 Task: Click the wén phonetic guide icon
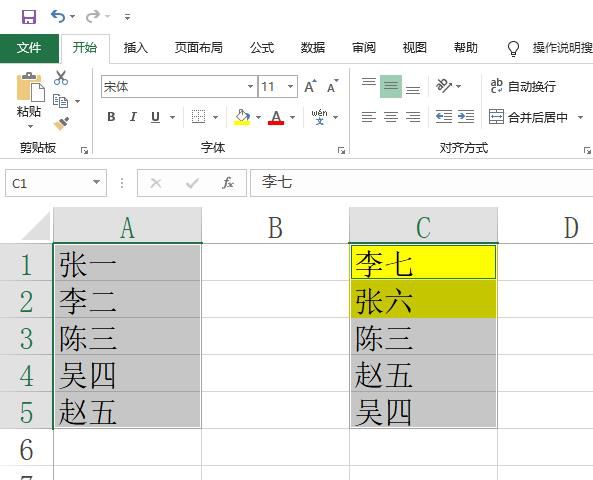320,117
